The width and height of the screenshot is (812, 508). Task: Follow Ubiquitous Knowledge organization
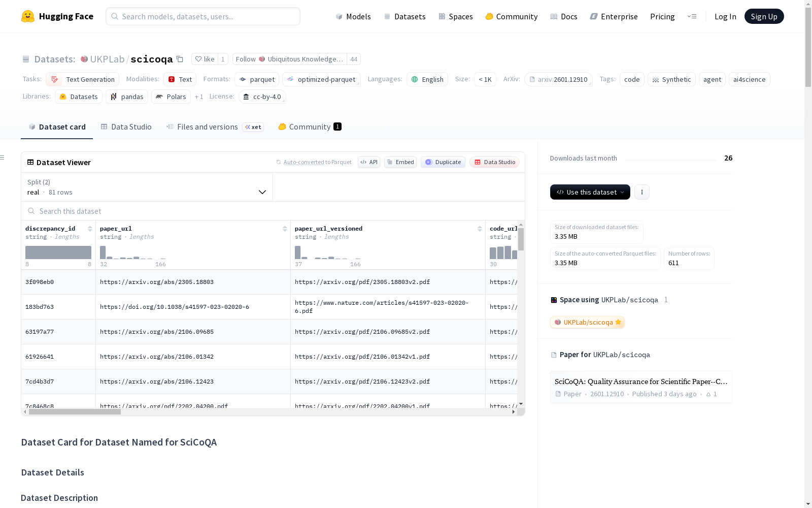[x=290, y=59]
